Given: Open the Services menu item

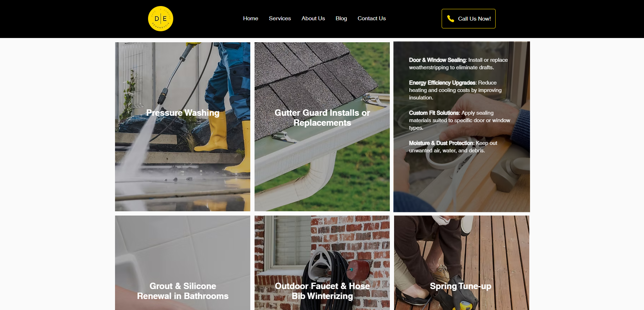Looking at the screenshot, I should [280, 18].
